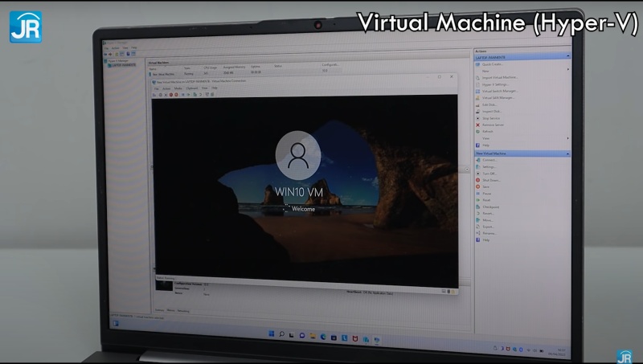Expand the New submenu arrow in Actions

567,71
